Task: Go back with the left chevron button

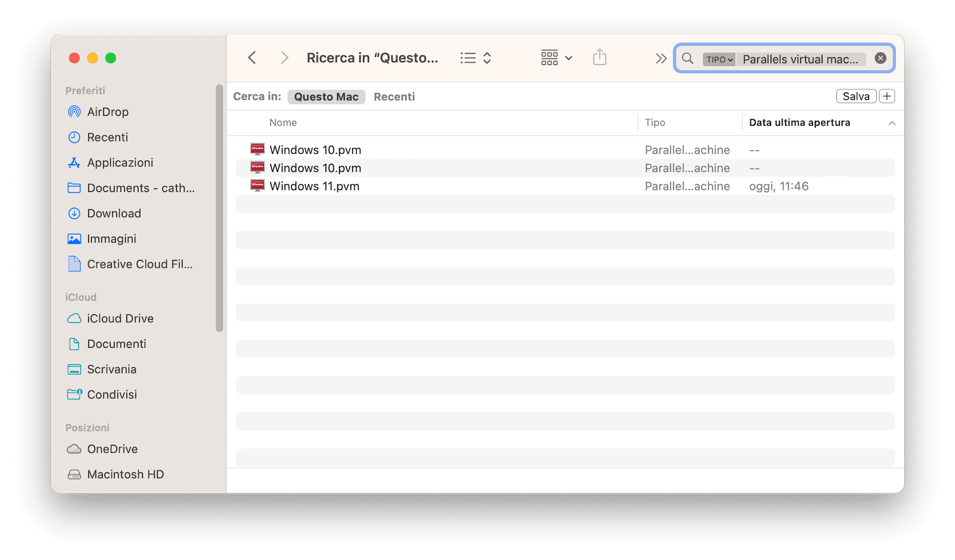Action: point(252,58)
